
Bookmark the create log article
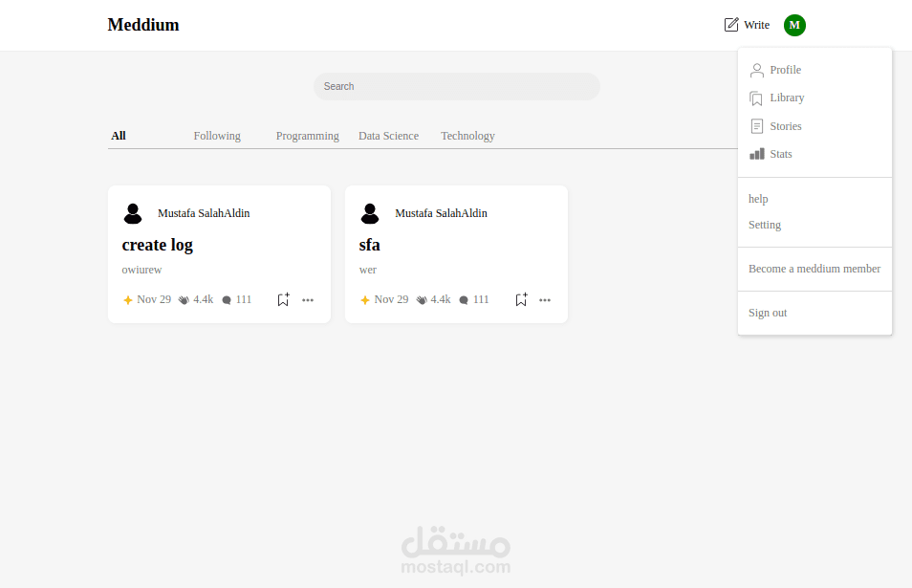(283, 299)
